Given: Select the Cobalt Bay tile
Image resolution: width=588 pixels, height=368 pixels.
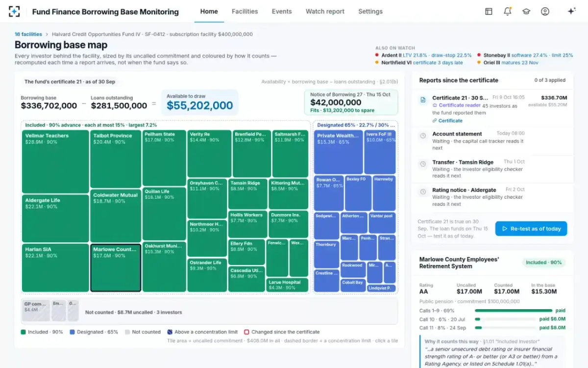Looking at the screenshot, I should pyautogui.click(x=352, y=286).
